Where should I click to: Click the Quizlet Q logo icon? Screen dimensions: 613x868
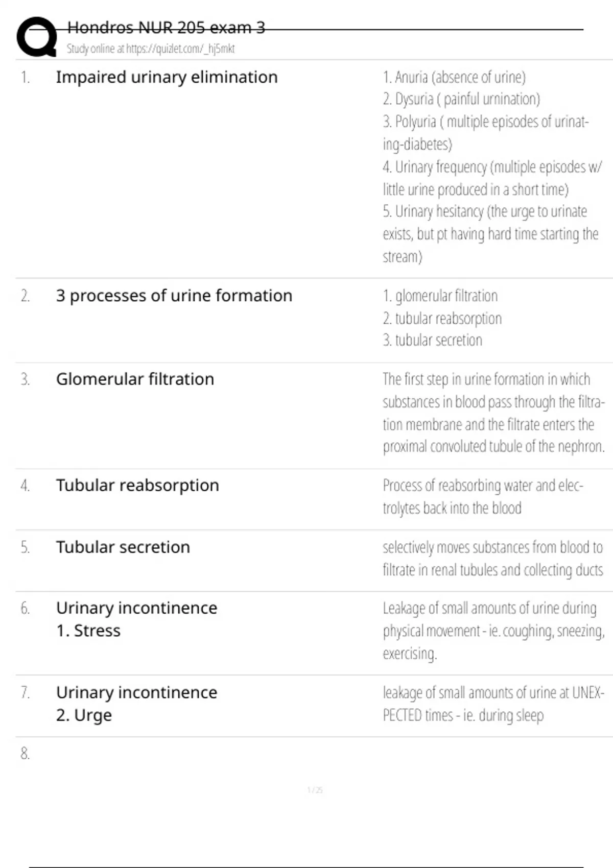(x=37, y=37)
